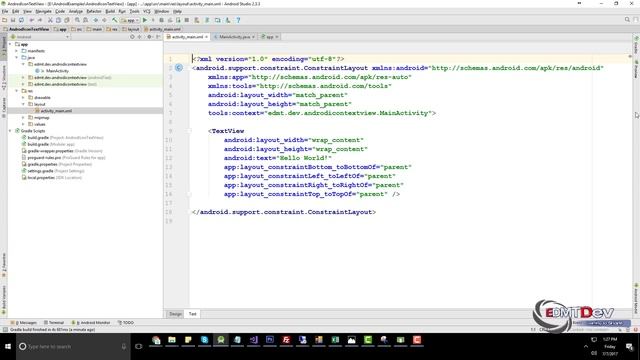Viewport: 640px width, 360px height.
Task: Expand the mipmap folder
Action: pyautogui.click(x=23, y=118)
